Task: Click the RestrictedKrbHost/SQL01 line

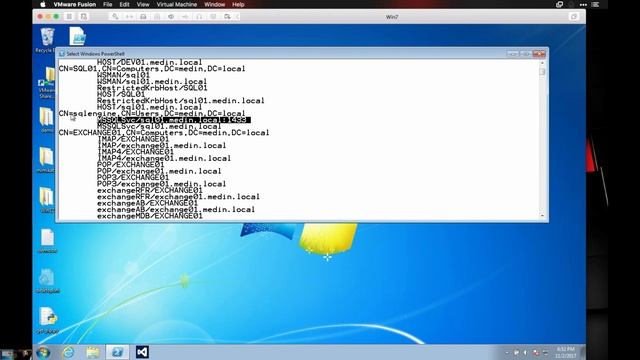Action: (152, 88)
